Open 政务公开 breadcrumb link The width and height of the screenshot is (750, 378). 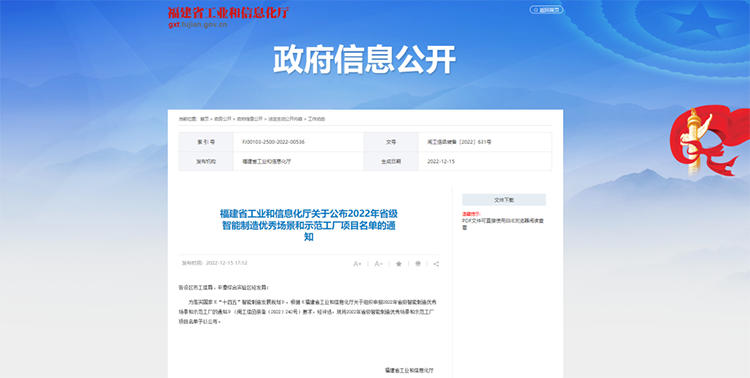[222, 119]
